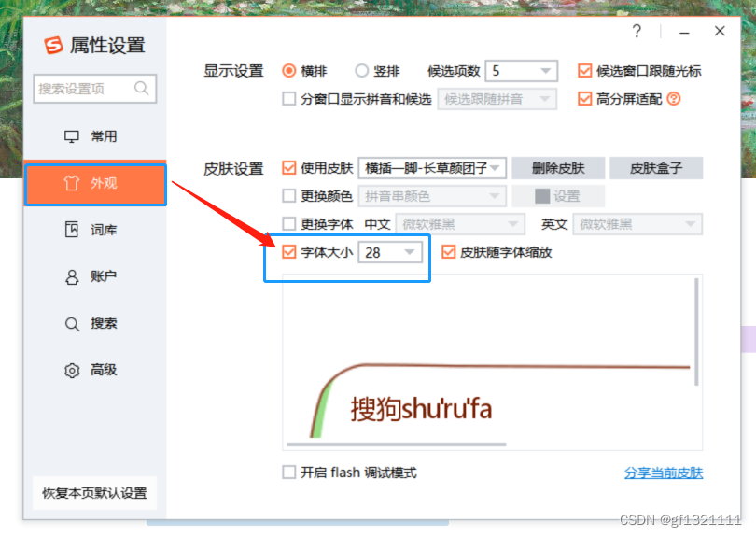The width and height of the screenshot is (756, 536).
Task: Minimize the 属性设置 window
Action: tap(684, 33)
